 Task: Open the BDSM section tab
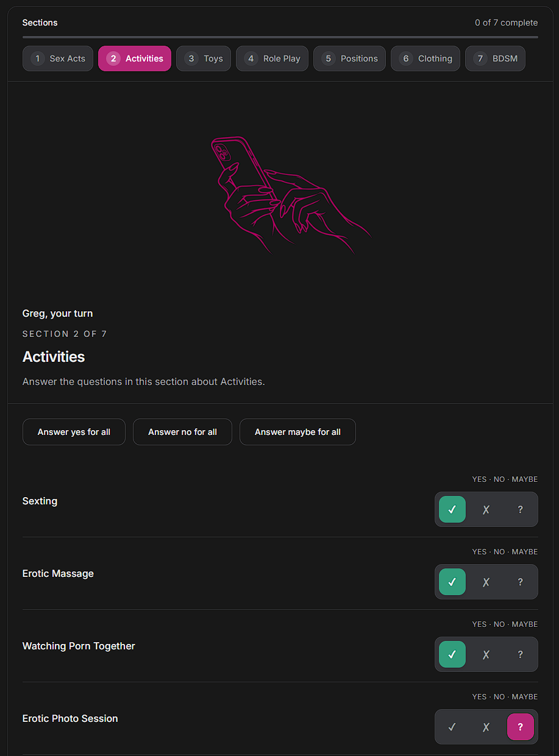point(495,58)
